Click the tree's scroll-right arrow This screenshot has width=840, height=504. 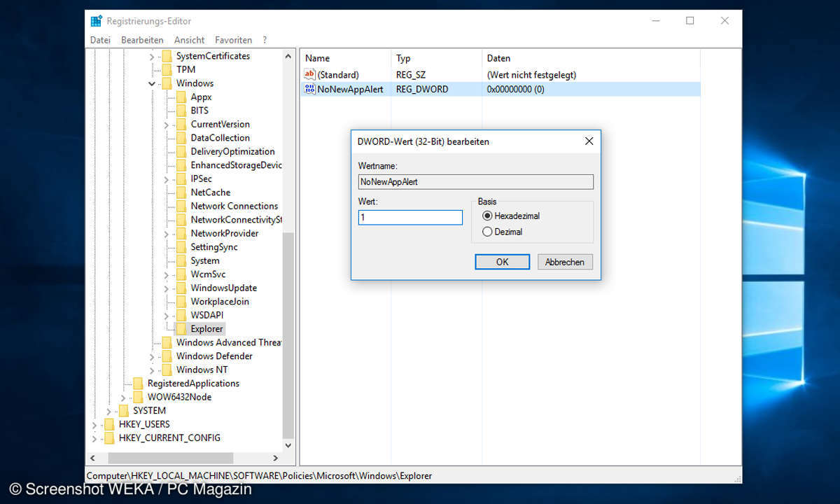275,458
